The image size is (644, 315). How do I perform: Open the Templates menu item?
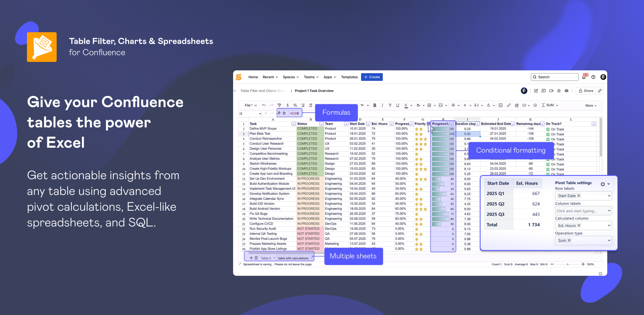(349, 77)
